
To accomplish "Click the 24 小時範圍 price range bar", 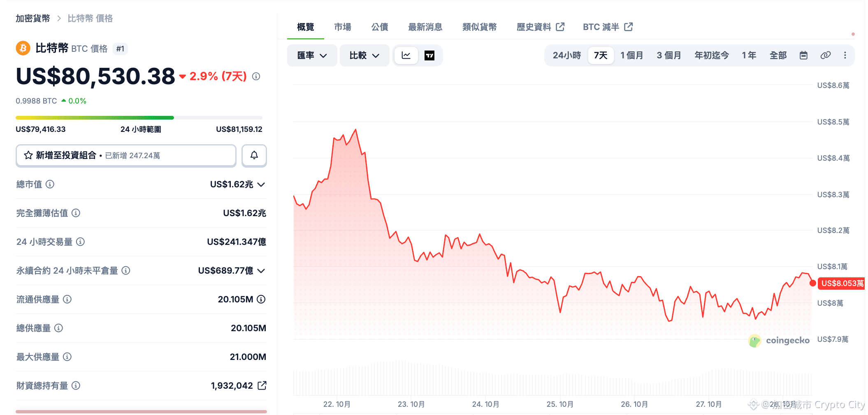I will [139, 118].
